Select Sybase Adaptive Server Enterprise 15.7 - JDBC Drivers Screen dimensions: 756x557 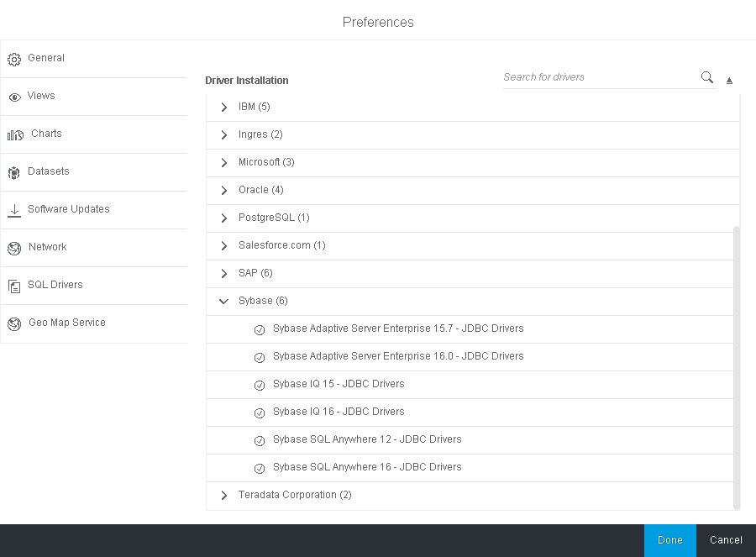click(x=470, y=330)
